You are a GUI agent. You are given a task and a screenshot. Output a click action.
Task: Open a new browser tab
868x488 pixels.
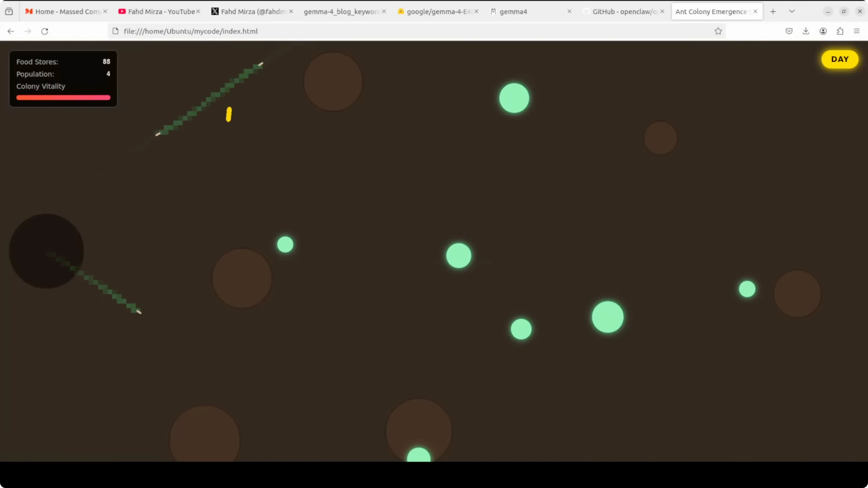click(x=773, y=12)
